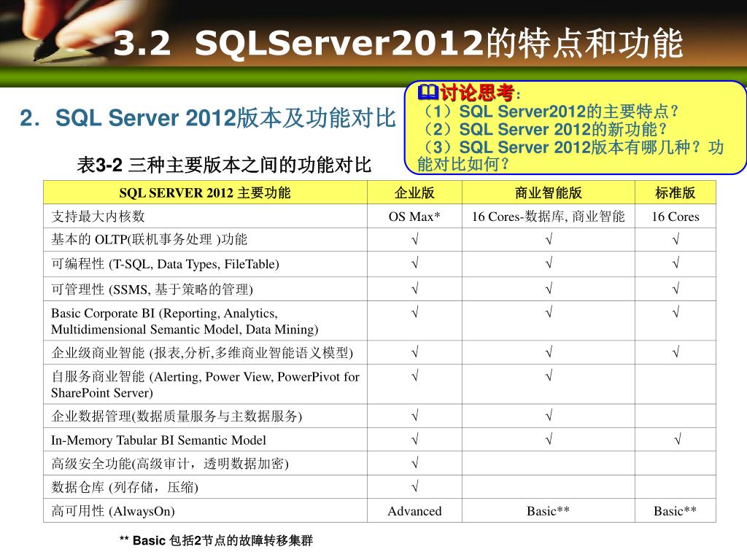Click 标准版 checkmark in 企业级商业智能 row
Screen dimensions: 747x560
coord(676,352)
